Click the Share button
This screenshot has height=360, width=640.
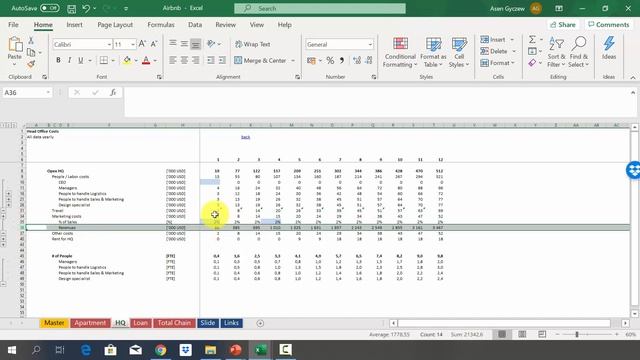click(562, 25)
